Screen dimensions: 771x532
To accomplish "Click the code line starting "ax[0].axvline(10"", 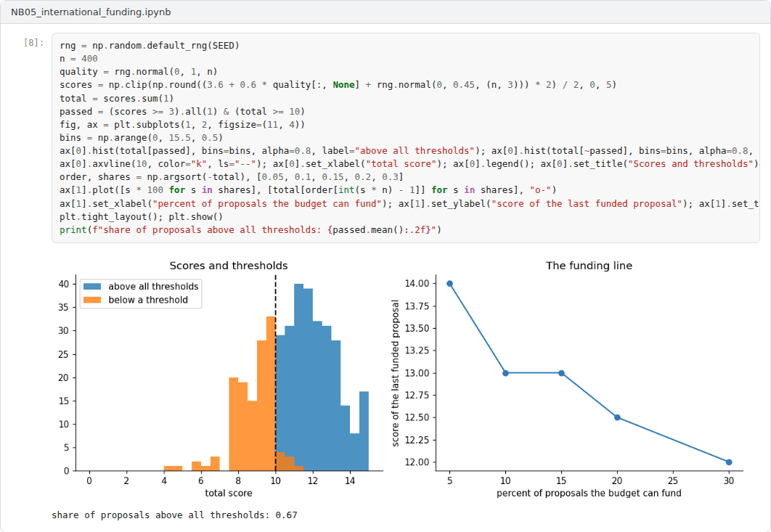I will [409, 164].
